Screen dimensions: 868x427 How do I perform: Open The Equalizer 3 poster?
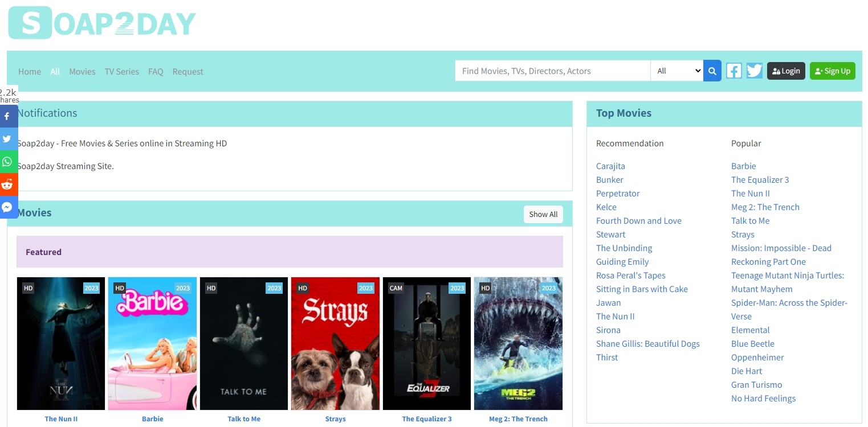[x=427, y=343]
